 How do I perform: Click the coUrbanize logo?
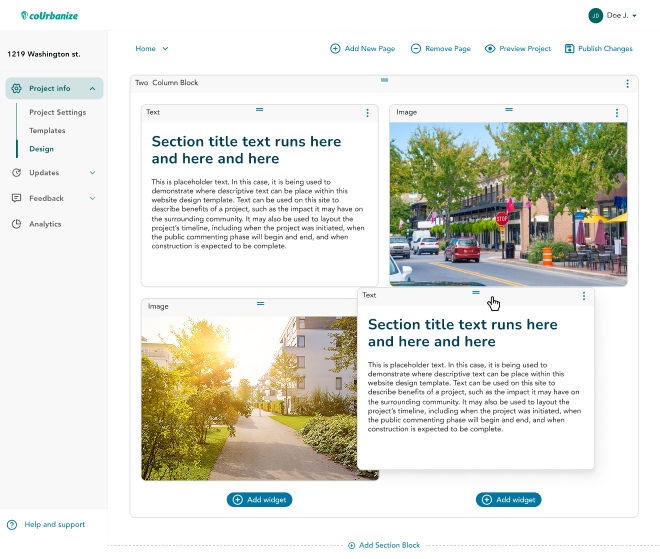click(x=49, y=16)
